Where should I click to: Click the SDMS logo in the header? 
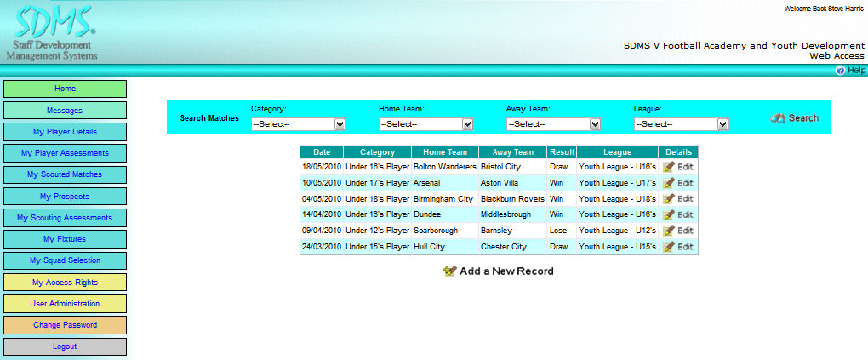[x=53, y=32]
